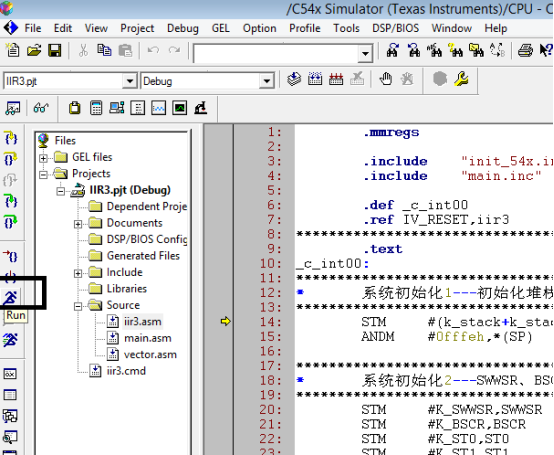Open a file with folder icon

click(x=34, y=50)
